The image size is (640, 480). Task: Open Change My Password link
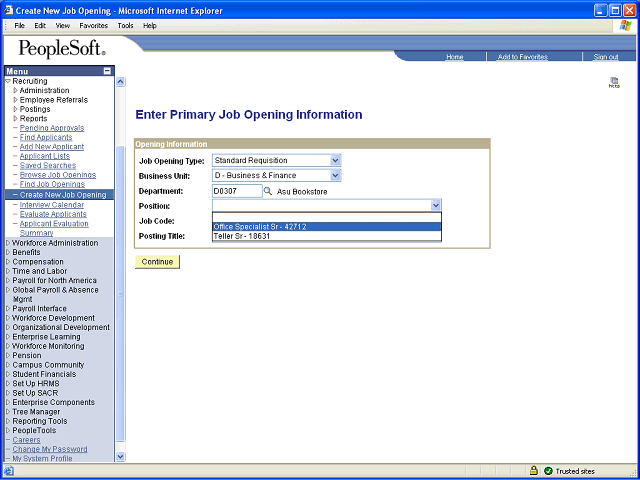50,449
